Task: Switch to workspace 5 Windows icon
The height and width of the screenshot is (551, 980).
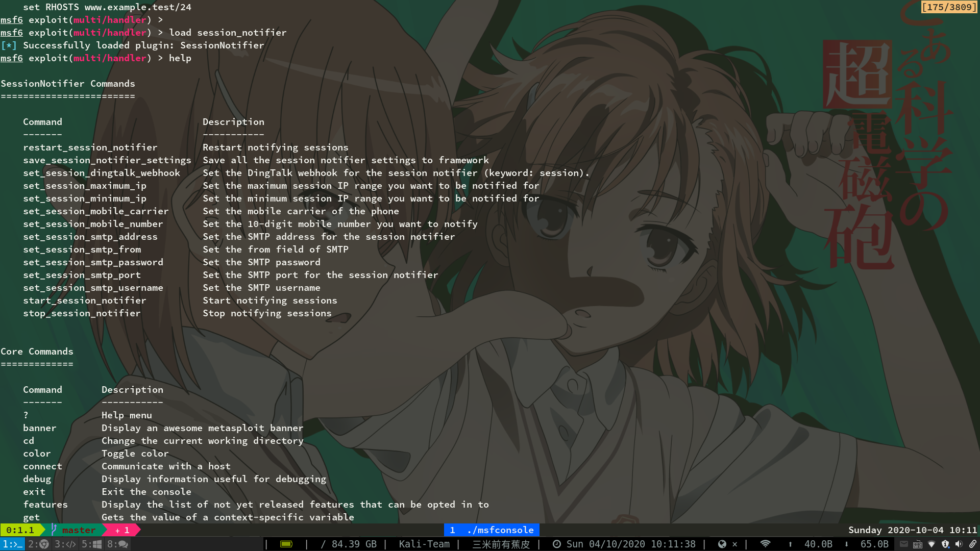Action: (91, 544)
